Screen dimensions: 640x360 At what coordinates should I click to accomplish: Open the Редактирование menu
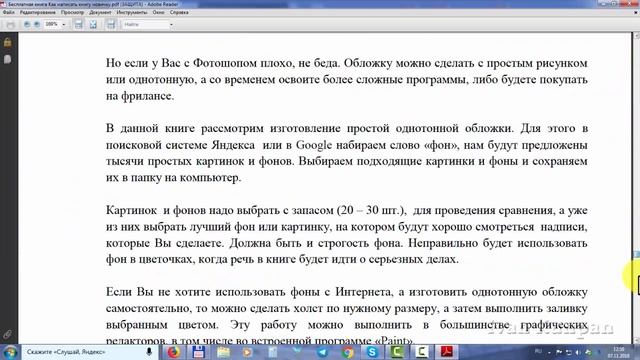coord(38,12)
